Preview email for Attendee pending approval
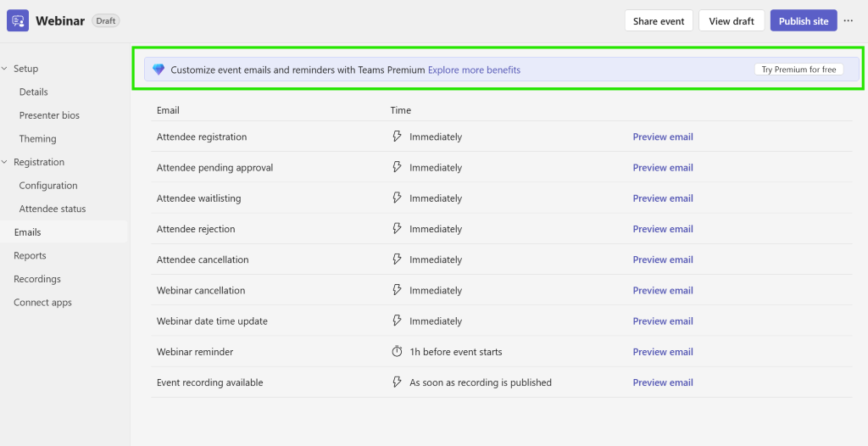The image size is (868, 446). (663, 167)
